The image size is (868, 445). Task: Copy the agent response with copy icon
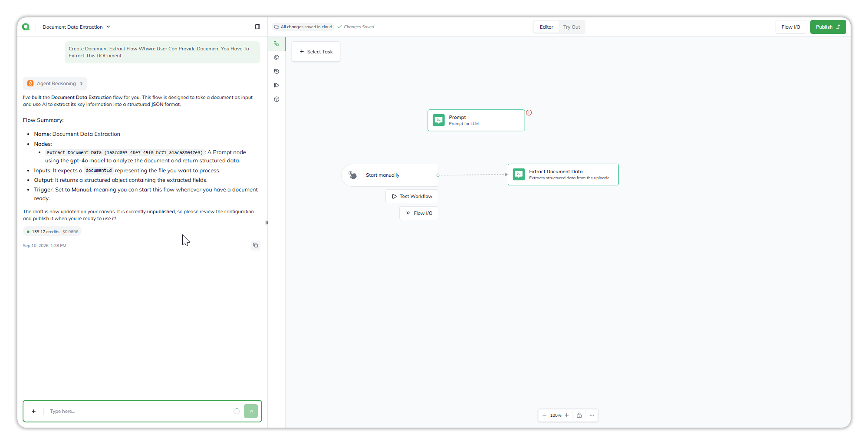click(256, 245)
